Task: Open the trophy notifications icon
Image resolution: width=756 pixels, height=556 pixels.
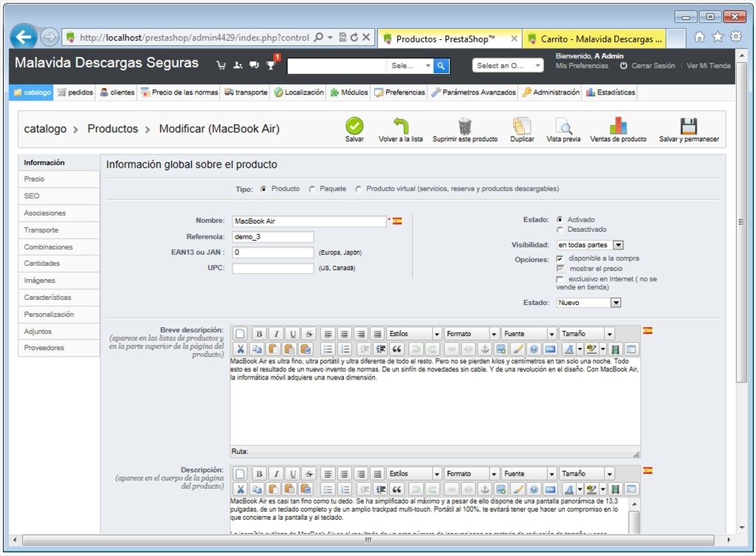Action: 271,64
